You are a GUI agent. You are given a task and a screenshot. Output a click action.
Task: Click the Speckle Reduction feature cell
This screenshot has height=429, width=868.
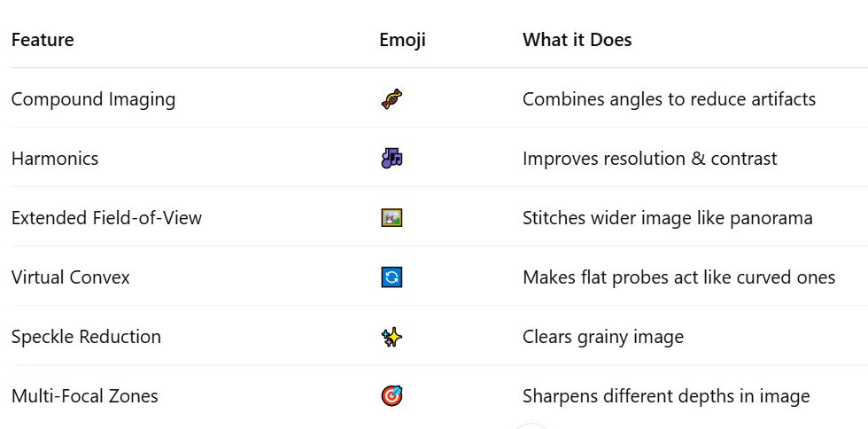(x=86, y=337)
